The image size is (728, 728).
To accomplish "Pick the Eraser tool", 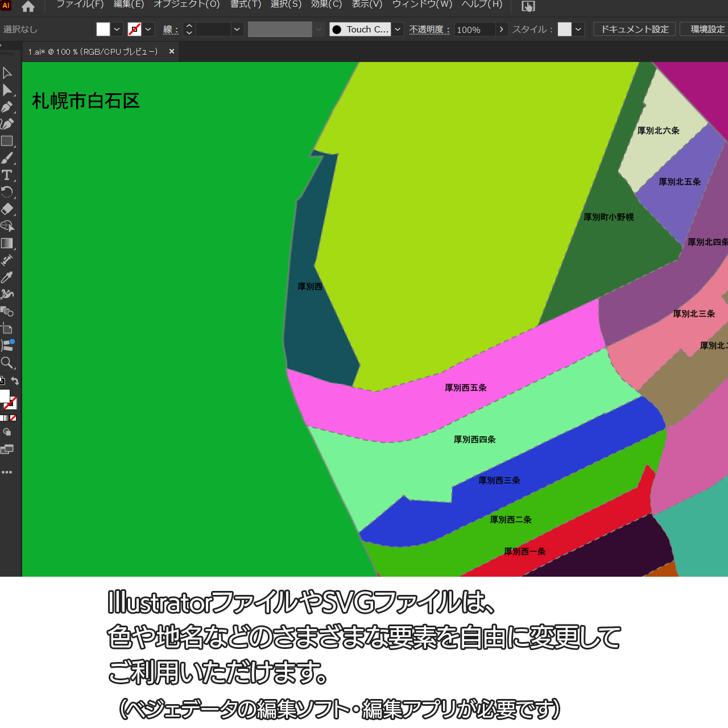I will point(7,209).
